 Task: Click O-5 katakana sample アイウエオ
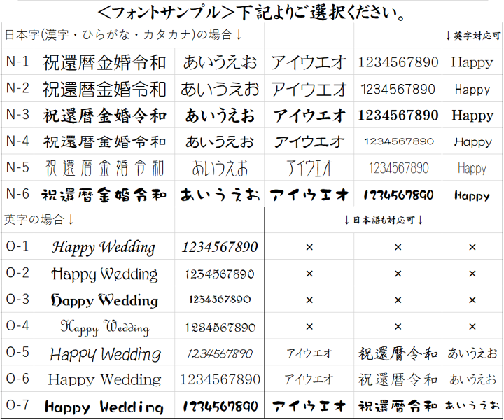(309, 353)
